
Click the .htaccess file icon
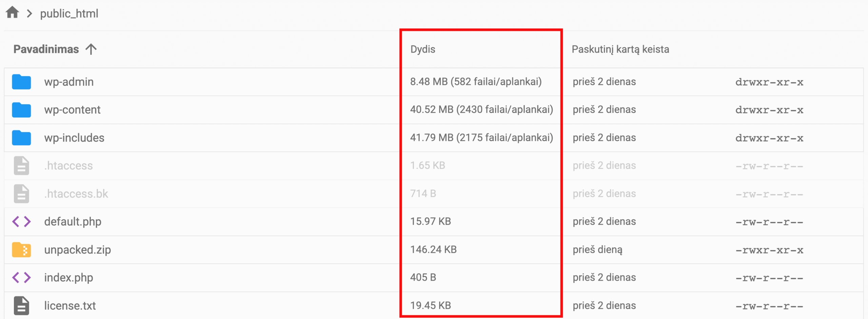click(x=21, y=166)
